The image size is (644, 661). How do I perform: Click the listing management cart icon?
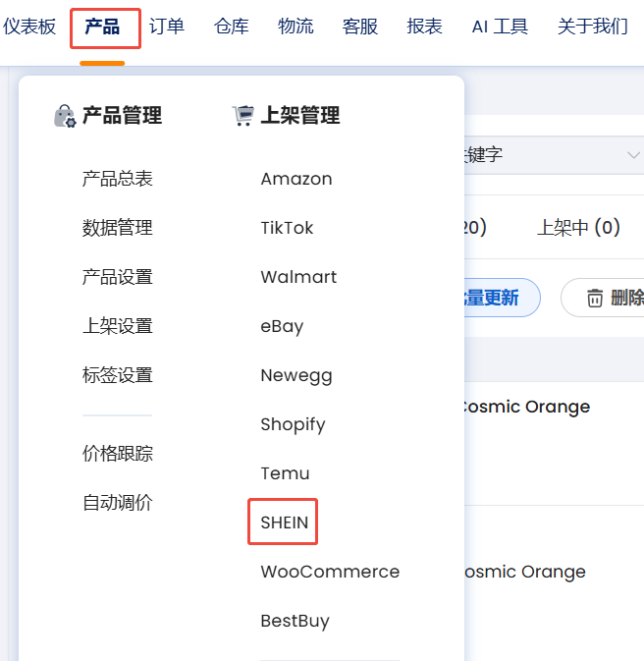pos(242,116)
